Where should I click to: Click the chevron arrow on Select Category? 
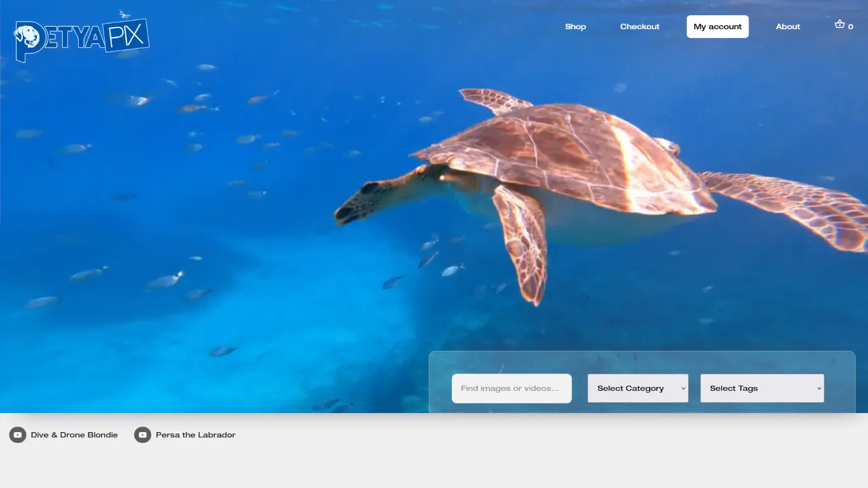[684, 388]
